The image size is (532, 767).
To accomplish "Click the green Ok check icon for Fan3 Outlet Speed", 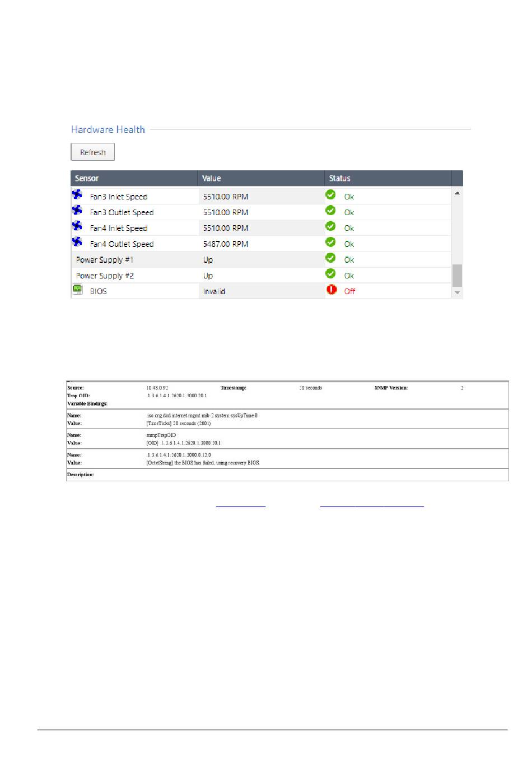I will pos(331,210).
